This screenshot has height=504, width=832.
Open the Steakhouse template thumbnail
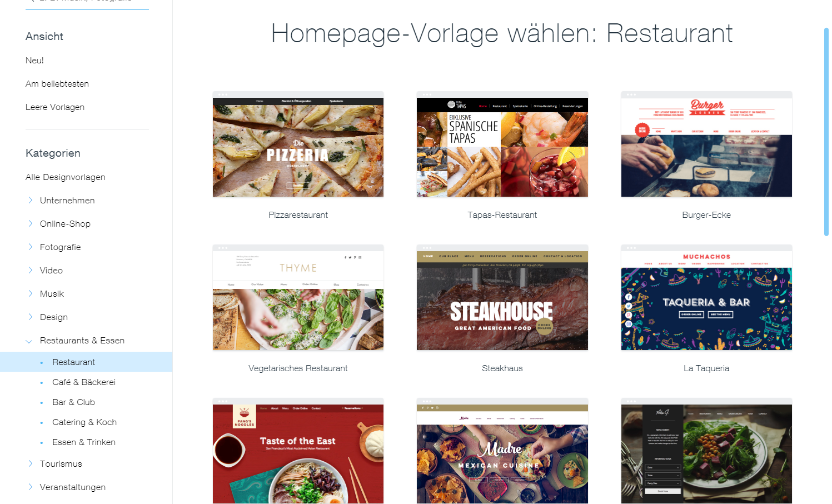(502, 297)
